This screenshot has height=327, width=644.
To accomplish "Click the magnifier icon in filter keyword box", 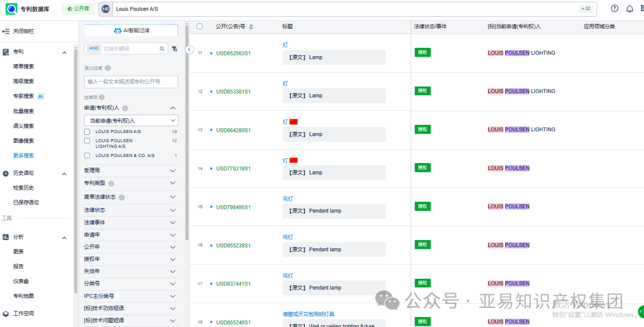I will [x=162, y=49].
